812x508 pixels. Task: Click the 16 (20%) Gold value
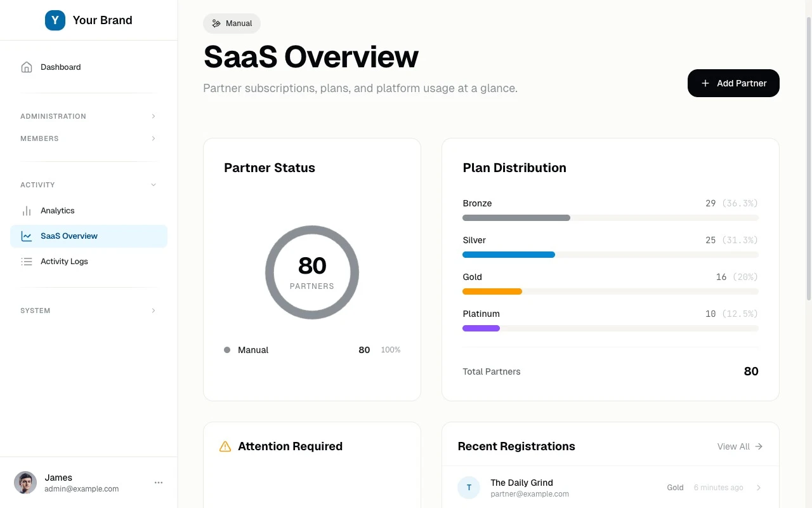(x=737, y=277)
